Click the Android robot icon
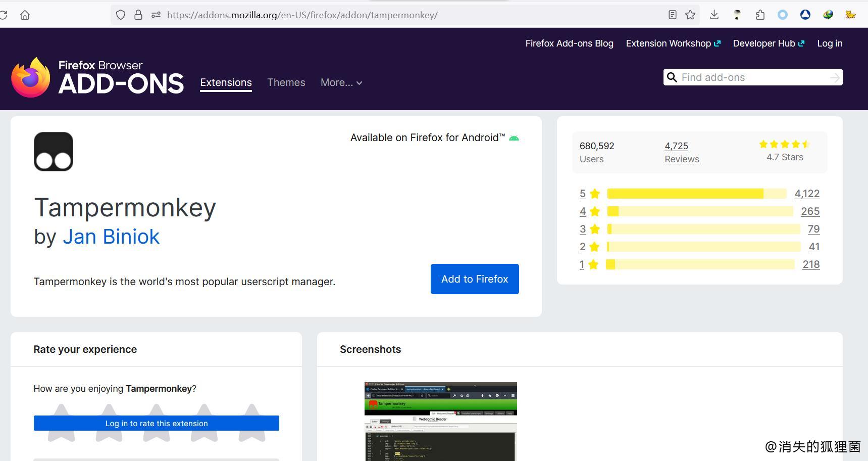The width and height of the screenshot is (868, 461). coord(514,138)
